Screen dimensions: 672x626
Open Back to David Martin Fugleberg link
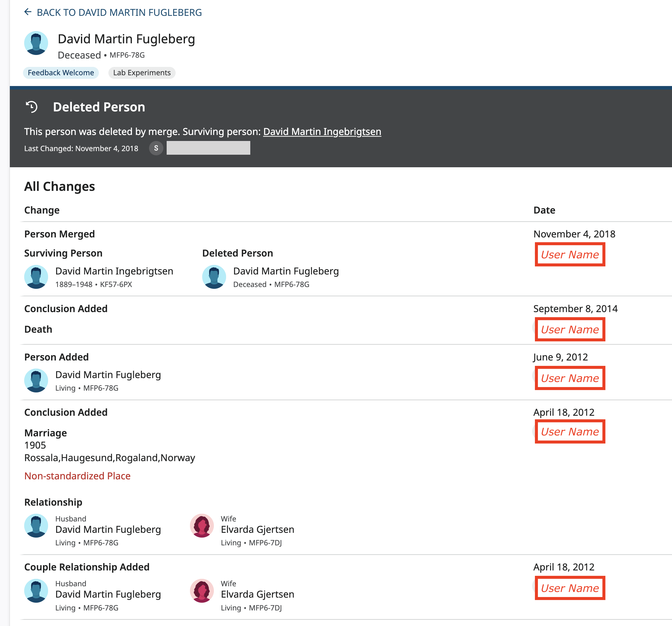pos(119,13)
